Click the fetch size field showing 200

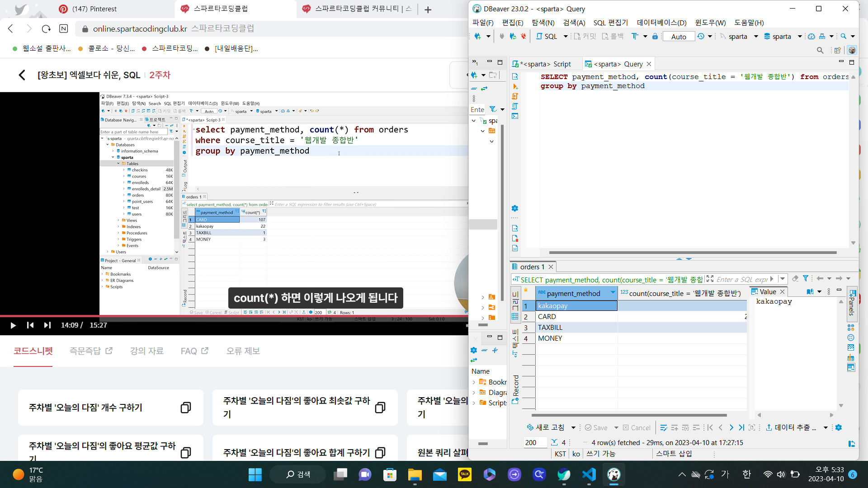coord(535,443)
